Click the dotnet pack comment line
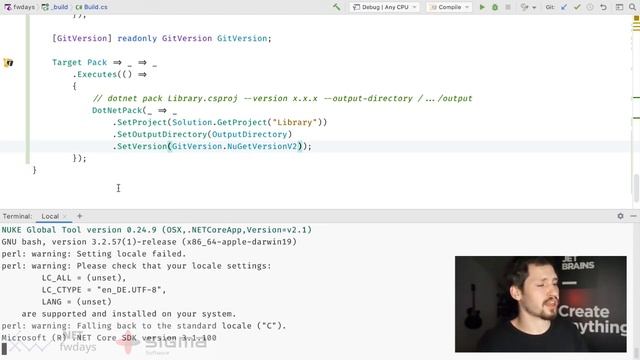The width and height of the screenshot is (640, 360). pos(282,98)
